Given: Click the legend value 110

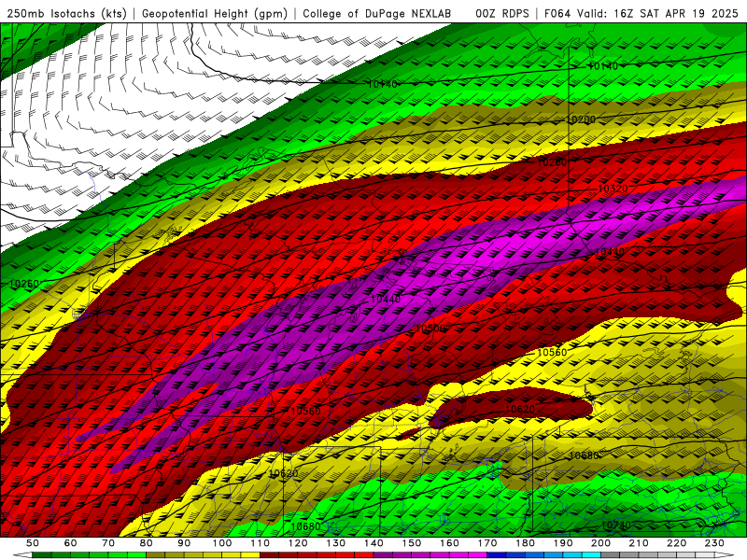Looking at the screenshot, I should [260, 543].
